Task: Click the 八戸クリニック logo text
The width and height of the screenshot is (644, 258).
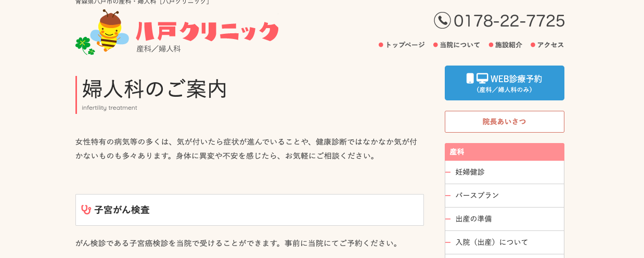Action: [207, 32]
